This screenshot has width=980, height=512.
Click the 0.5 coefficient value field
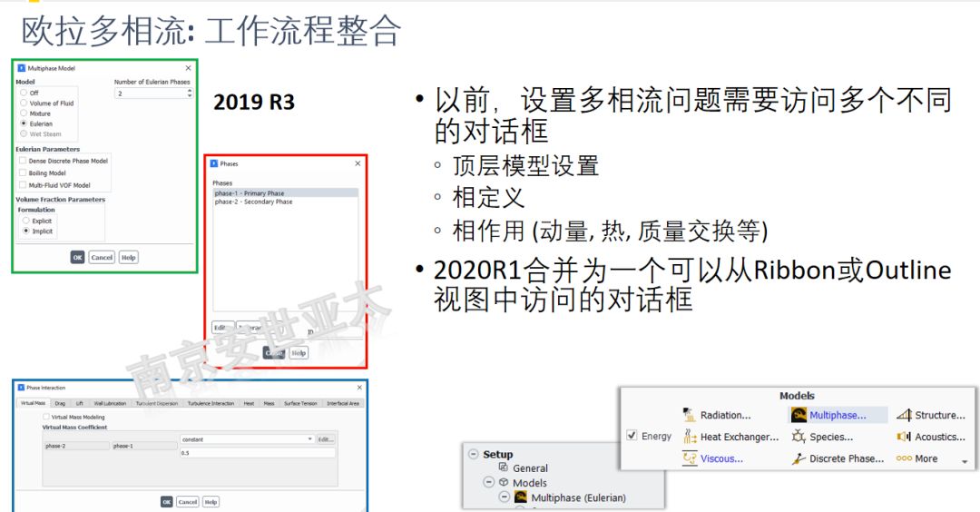click(x=258, y=453)
